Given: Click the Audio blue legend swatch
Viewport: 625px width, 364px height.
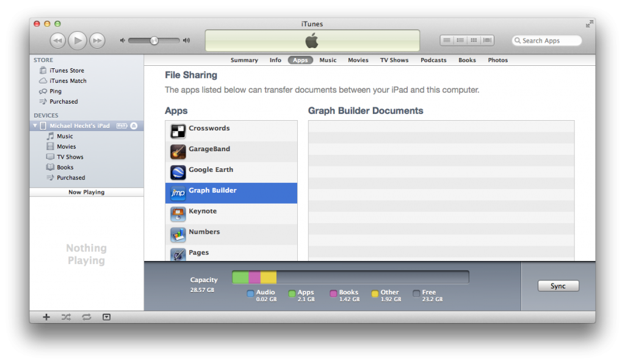Looking at the screenshot, I should (250, 293).
